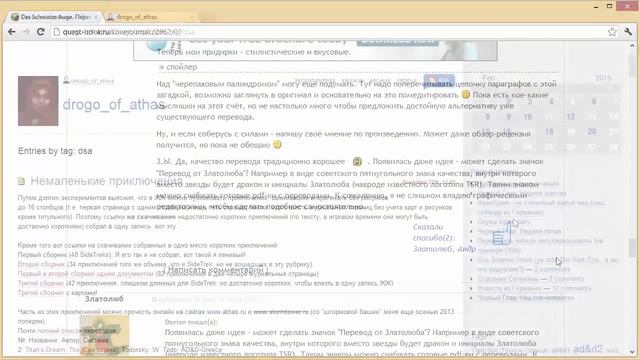Select the smiley after 'но пока не обещаю'
This screenshot has width=640, height=360.
pyautogui.click(x=277, y=144)
